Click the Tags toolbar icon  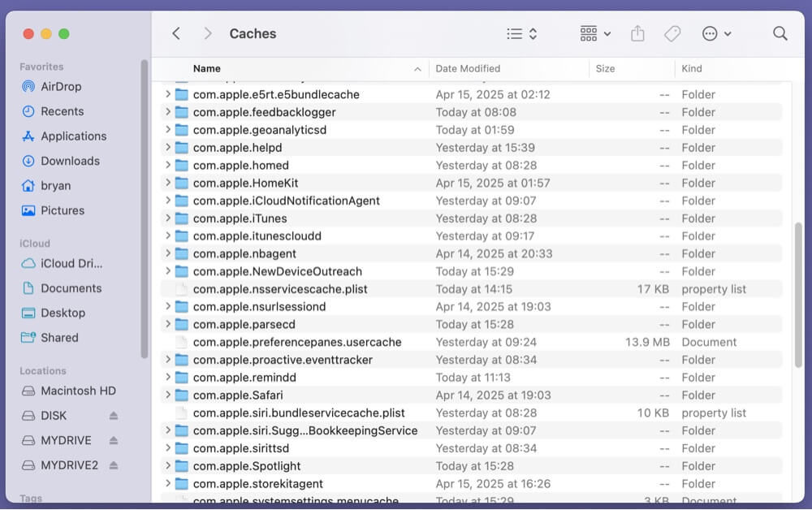click(x=672, y=33)
